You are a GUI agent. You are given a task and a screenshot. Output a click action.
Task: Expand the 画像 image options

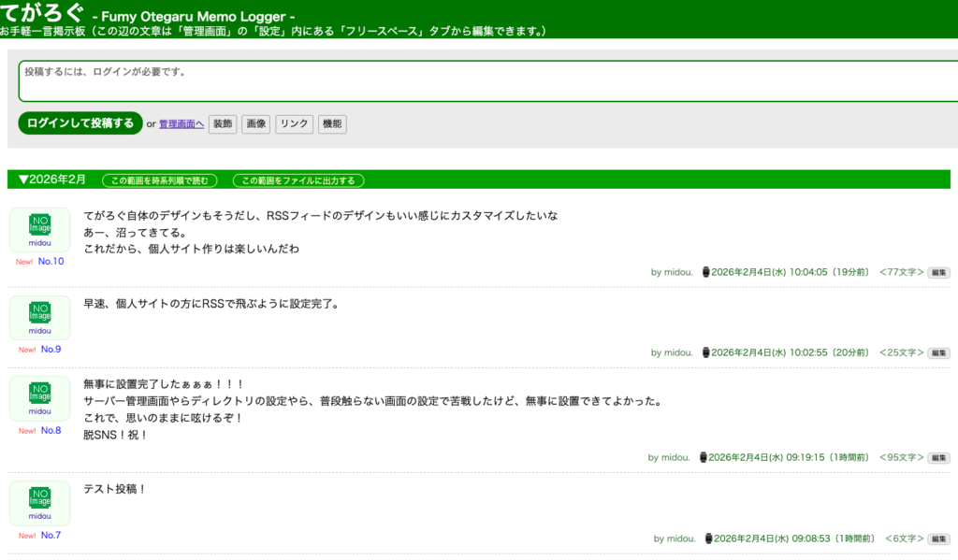[255, 124]
